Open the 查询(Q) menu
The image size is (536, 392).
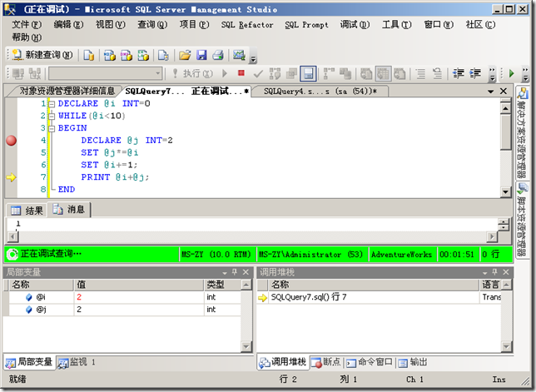(x=152, y=25)
